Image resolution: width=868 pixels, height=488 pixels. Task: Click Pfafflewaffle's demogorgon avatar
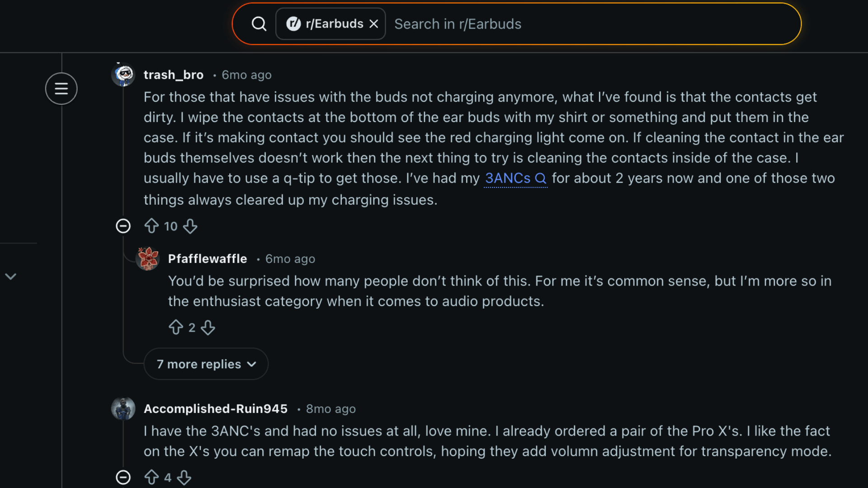click(147, 258)
